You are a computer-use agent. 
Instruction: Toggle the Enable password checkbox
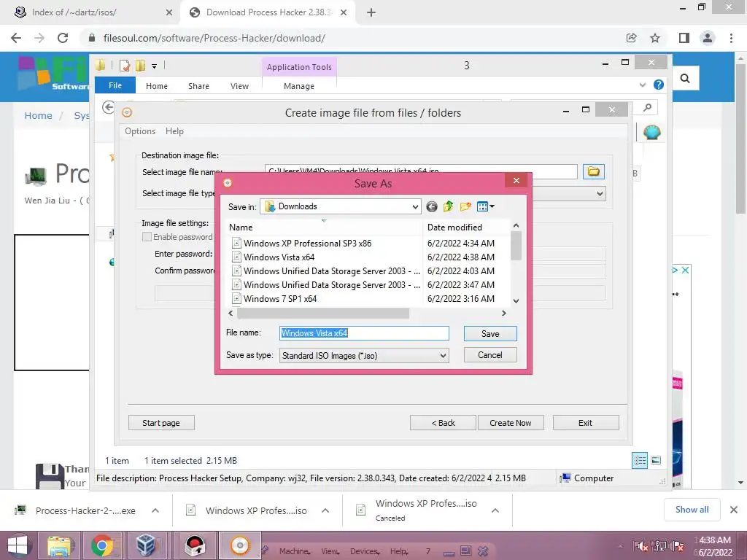pyautogui.click(x=147, y=237)
